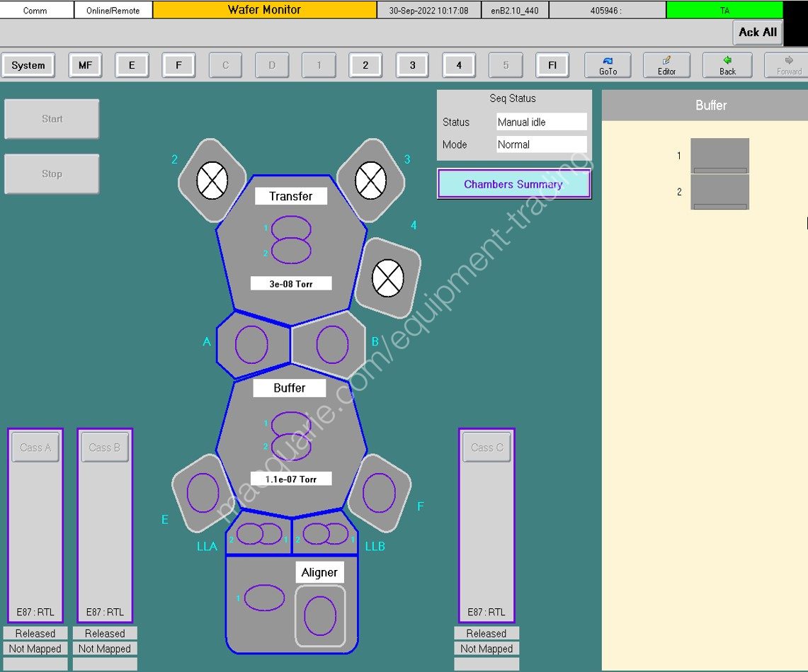This screenshot has height=672, width=808.
Task: Click the Seq Status Mode field
Action: tap(542, 144)
